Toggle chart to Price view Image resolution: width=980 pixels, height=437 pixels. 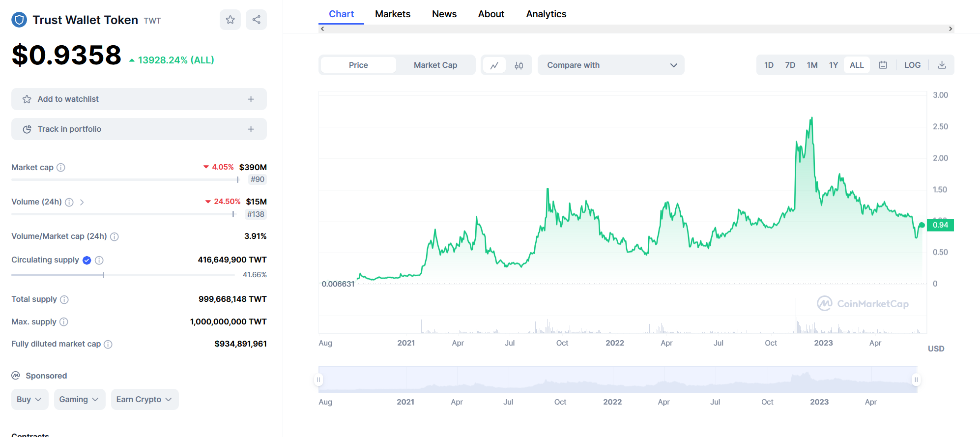[358, 65]
